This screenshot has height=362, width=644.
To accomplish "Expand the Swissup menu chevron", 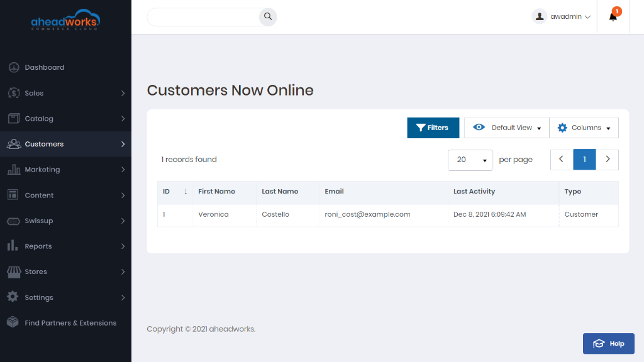I will tap(123, 221).
